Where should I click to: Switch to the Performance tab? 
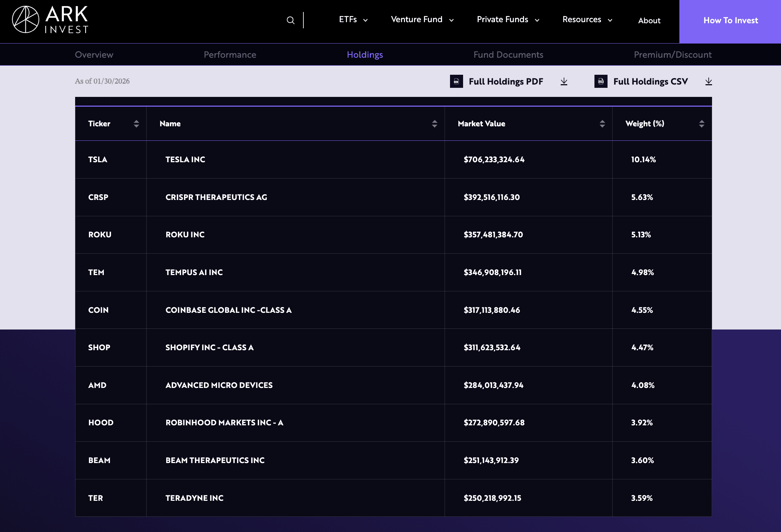230,54
